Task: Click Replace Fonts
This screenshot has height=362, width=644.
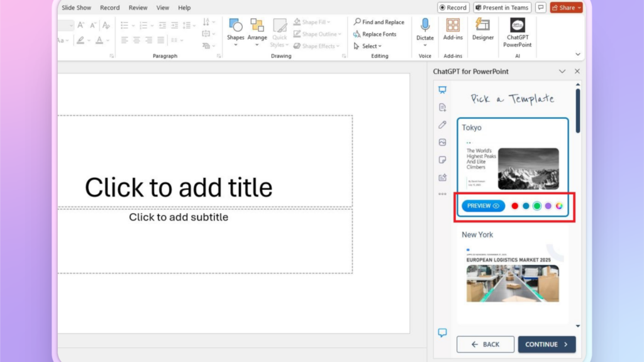Action: (x=375, y=34)
